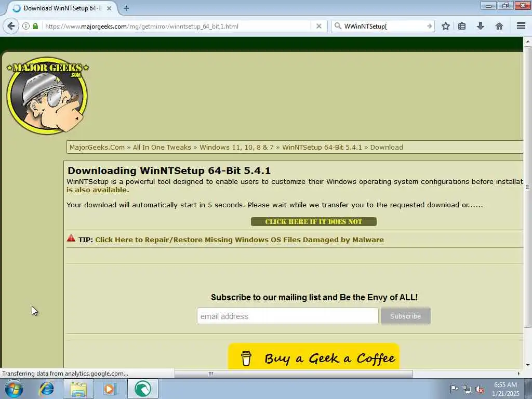Click the 'Your download will automatically start' text

[x=274, y=205]
